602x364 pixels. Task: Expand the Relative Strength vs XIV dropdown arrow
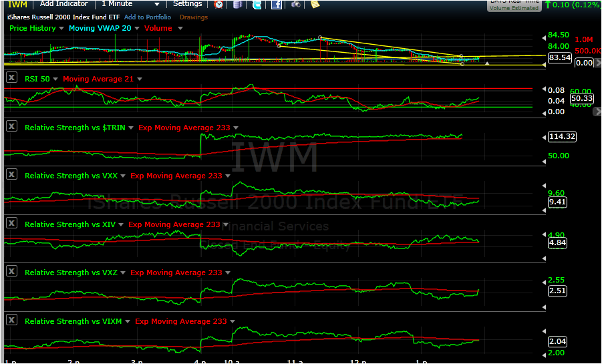(x=121, y=224)
